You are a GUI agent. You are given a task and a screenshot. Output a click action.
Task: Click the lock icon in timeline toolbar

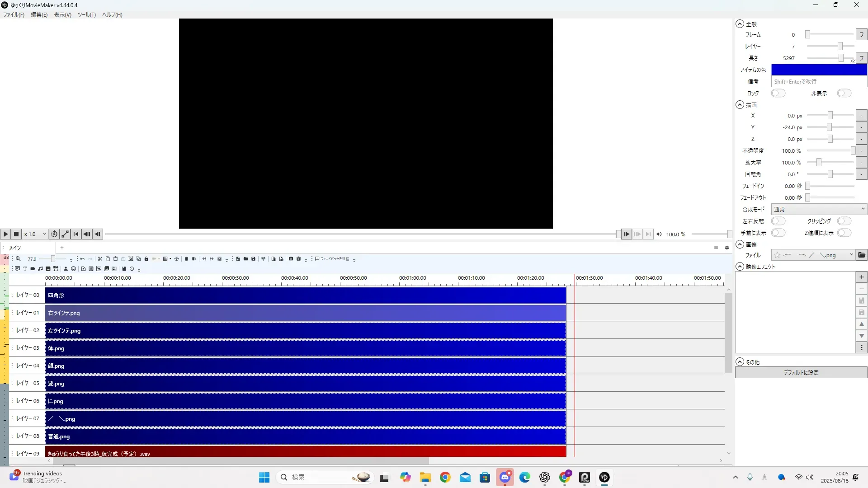point(146,259)
